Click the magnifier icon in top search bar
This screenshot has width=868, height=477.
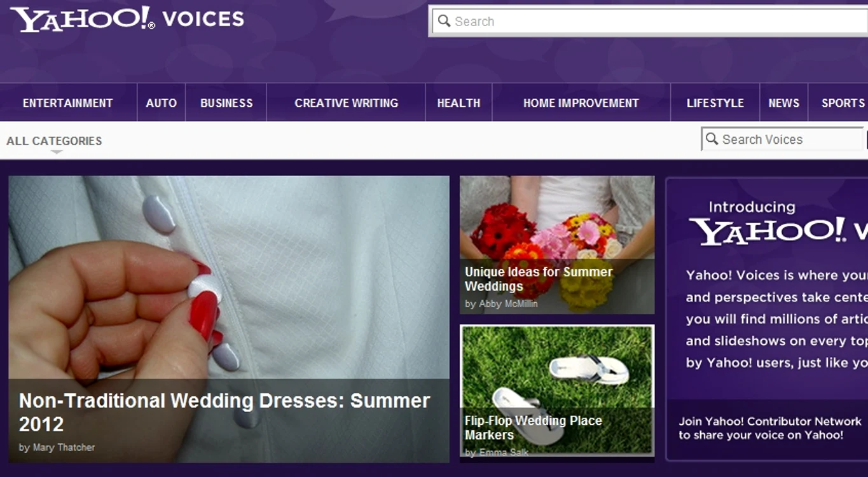444,21
